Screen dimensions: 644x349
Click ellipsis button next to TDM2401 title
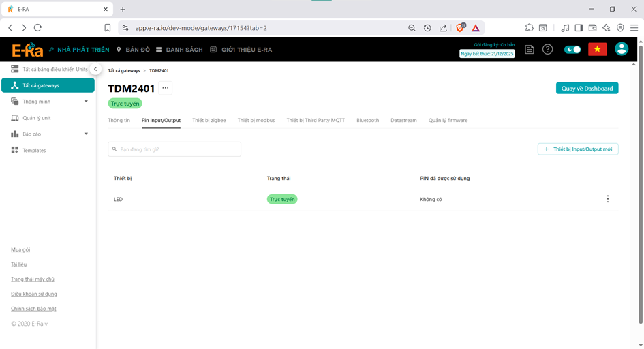(x=165, y=88)
